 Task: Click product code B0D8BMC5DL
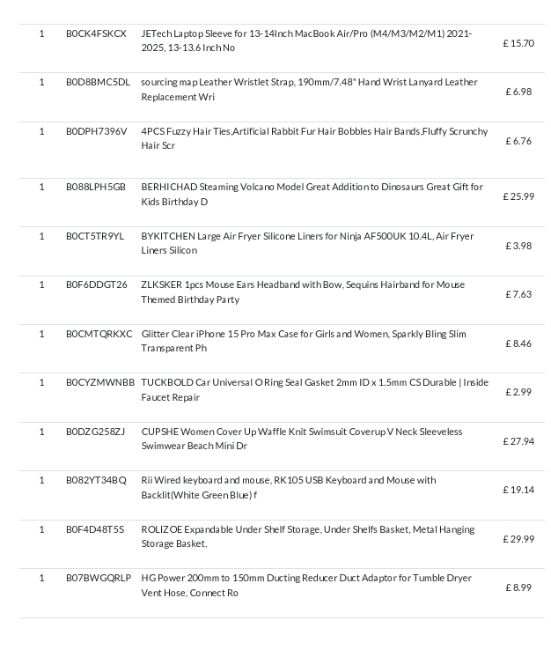point(98,82)
